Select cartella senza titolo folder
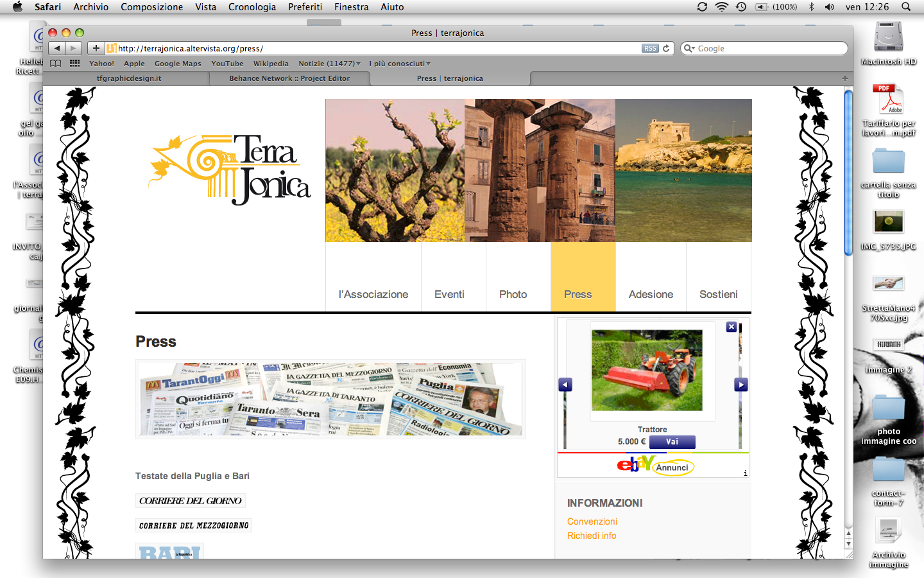This screenshot has height=578, width=924. tap(888, 161)
